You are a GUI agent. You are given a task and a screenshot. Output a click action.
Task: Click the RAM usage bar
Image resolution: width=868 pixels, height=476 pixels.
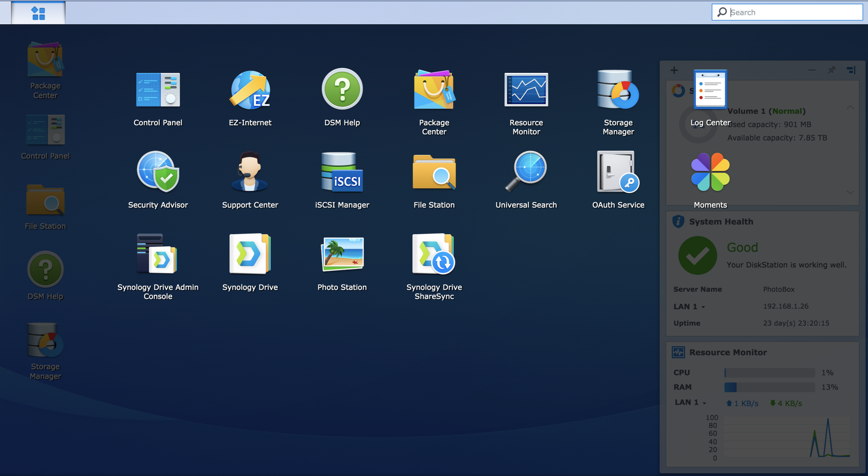769,387
